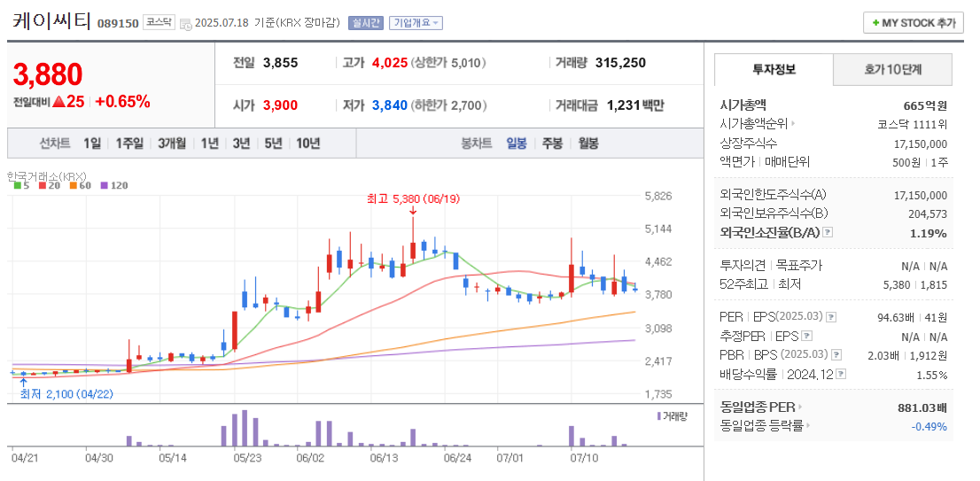Select the 일봉 candlestick chart

517,143
